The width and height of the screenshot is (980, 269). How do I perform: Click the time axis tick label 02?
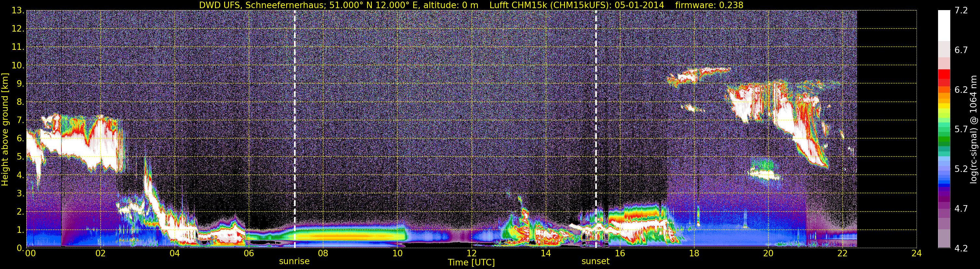(101, 254)
